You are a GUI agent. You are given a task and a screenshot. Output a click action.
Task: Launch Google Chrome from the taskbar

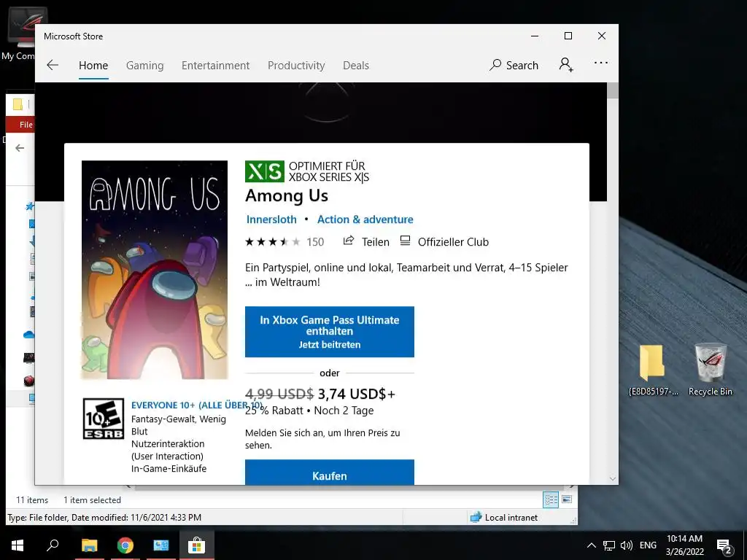tap(125, 545)
